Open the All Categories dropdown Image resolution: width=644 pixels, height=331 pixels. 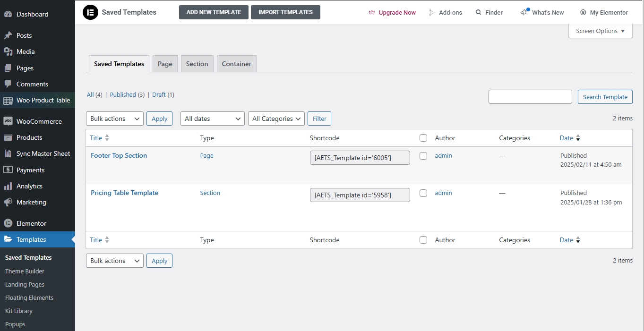pyautogui.click(x=276, y=119)
